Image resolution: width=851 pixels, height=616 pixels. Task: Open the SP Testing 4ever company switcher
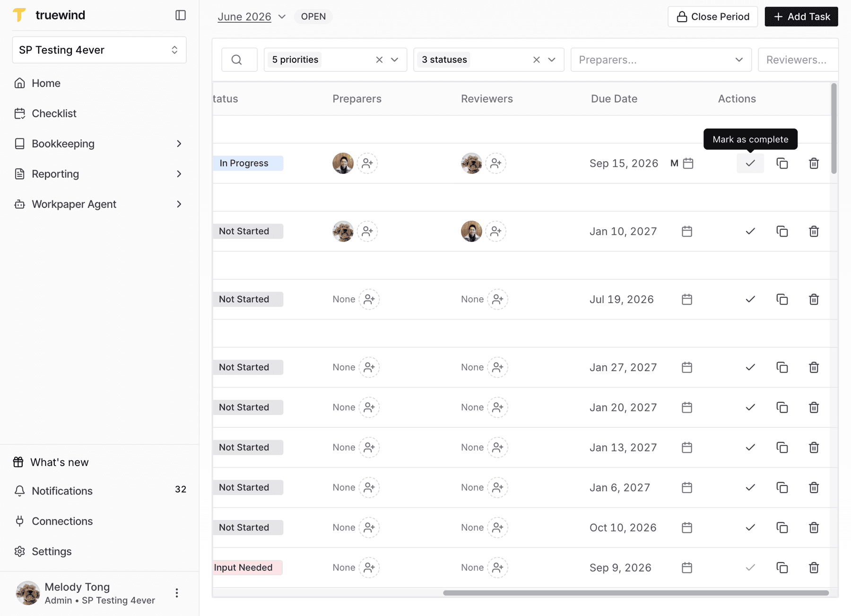point(99,50)
